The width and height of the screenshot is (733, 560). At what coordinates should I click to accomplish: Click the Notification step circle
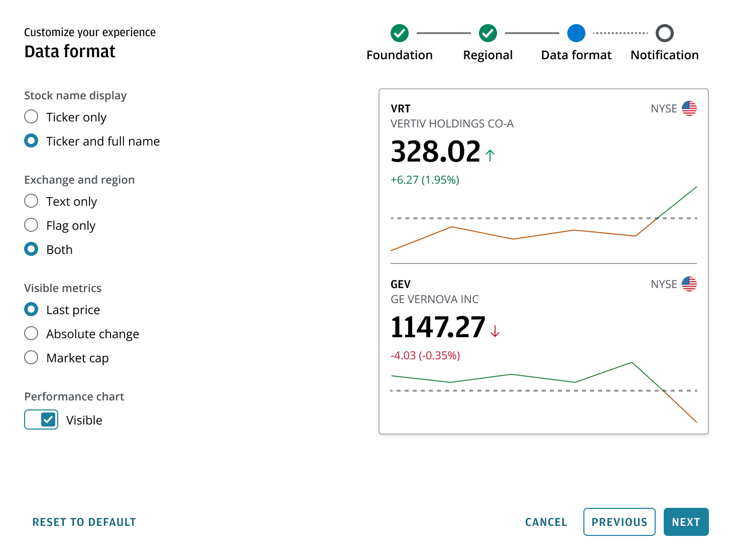click(665, 33)
